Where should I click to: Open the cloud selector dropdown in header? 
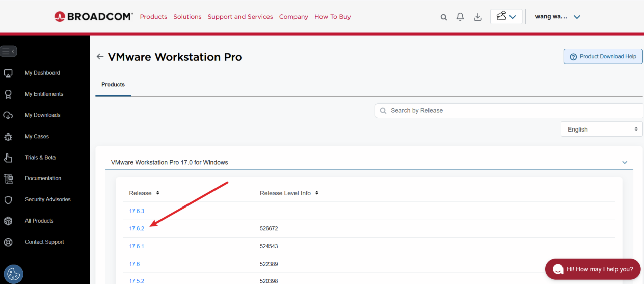click(506, 17)
